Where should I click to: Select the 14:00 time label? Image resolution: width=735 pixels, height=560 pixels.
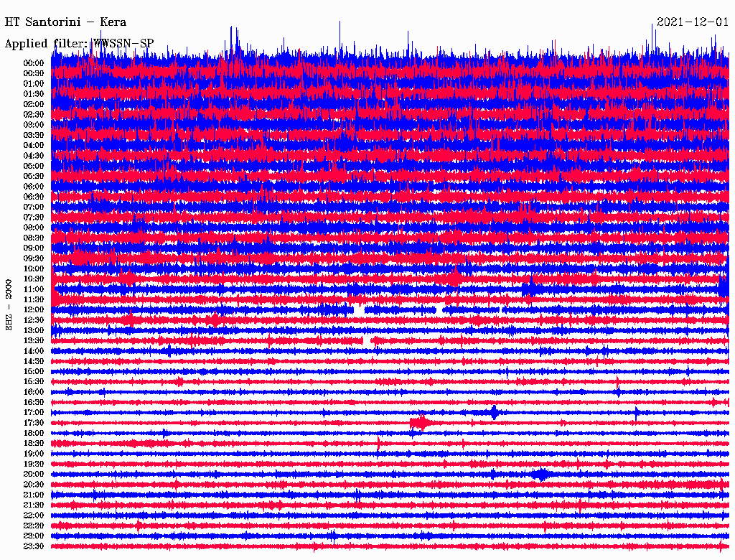coord(34,351)
